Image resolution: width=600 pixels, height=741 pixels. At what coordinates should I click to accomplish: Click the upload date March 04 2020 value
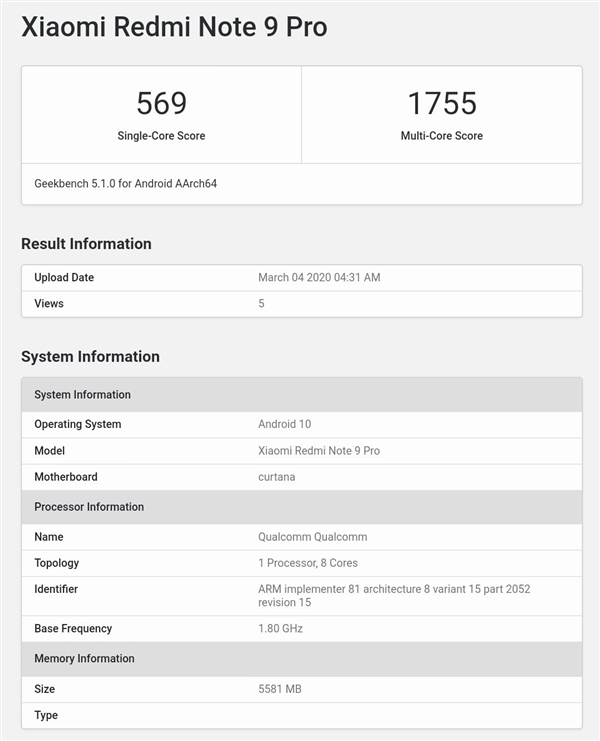coord(319,278)
